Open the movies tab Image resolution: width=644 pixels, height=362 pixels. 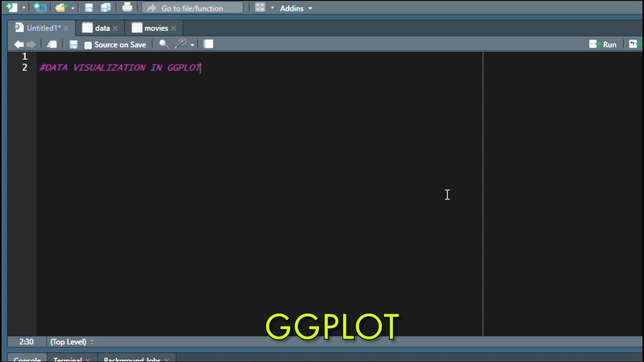156,28
